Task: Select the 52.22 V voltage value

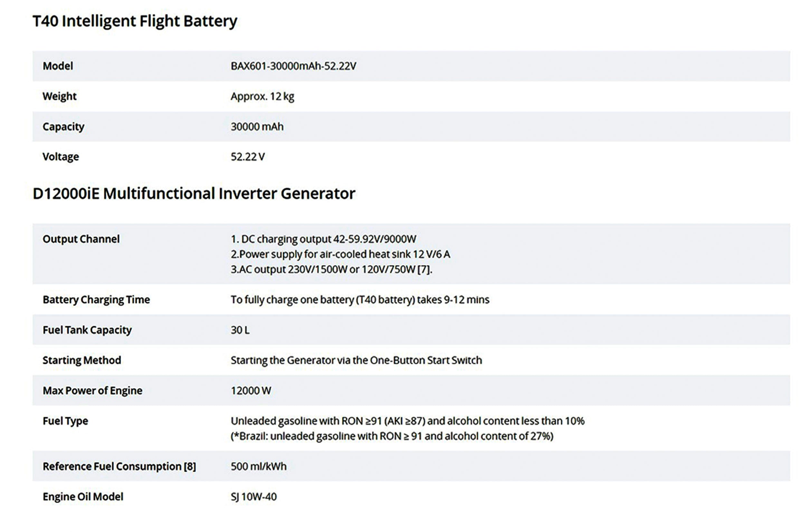Action: coord(248,157)
